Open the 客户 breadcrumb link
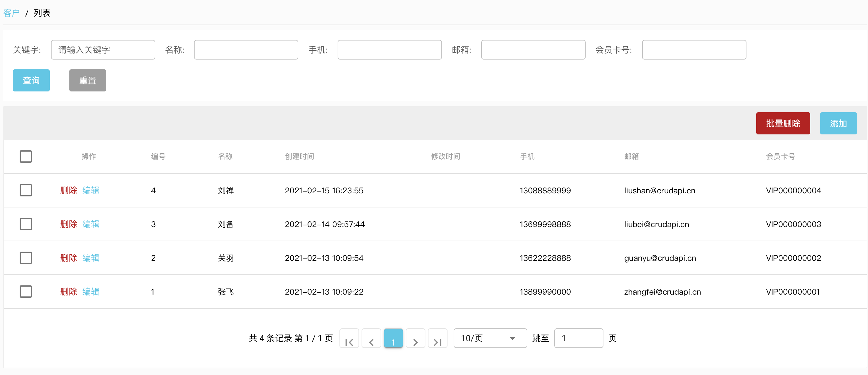Image resolution: width=868 pixels, height=375 pixels. (x=11, y=13)
